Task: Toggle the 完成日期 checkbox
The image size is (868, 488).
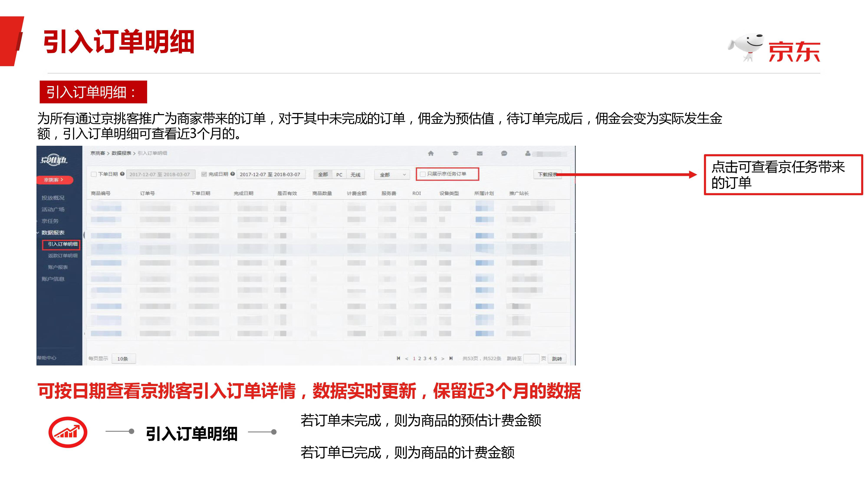Action: 204,174
